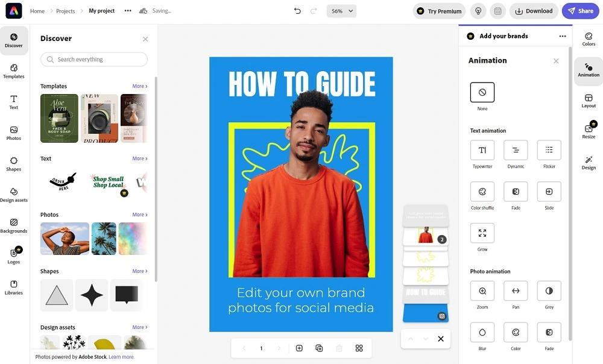Open brand options via three-dot menu
Viewport: 603px width, 364px height.
pyautogui.click(x=563, y=36)
